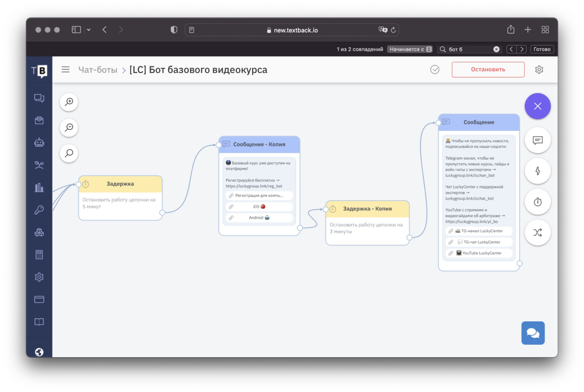Open the key icon section in the sidebar
Viewport: 584px width, 392px height.
point(39,210)
